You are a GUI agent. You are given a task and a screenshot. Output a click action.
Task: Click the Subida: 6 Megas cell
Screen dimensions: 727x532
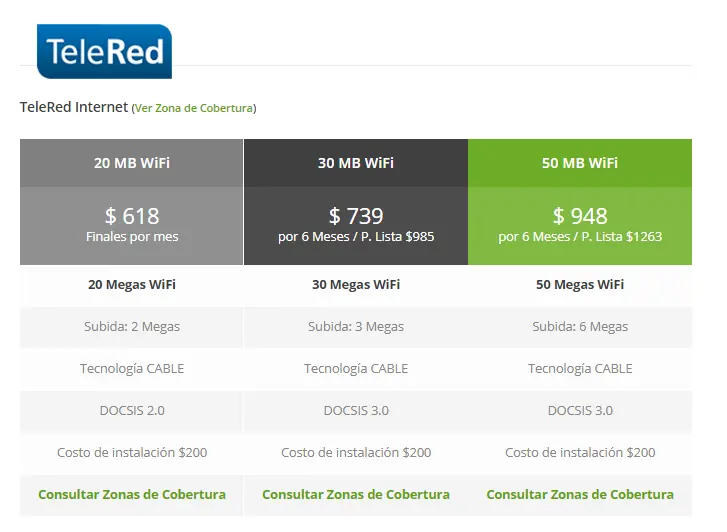coord(580,327)
